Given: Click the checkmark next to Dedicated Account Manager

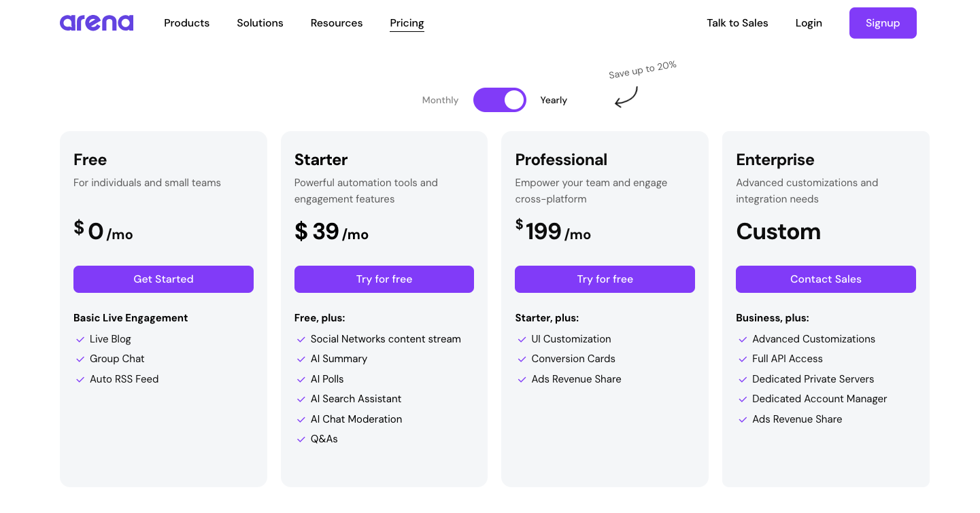Looking at the screenshot, I should [743, 399].
